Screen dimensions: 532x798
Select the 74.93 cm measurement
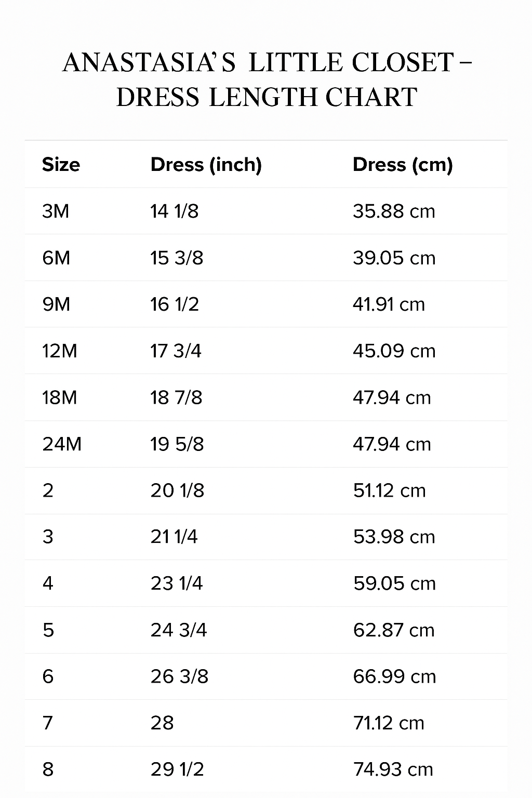(x=393, y=769)
